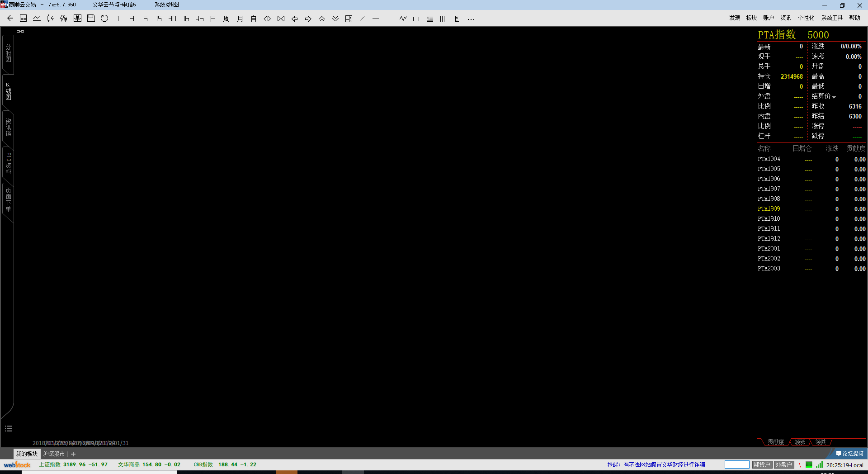868x474 pixels.
Task: Select the monthly (月) period button
Action: pyautogui.click(x=240, y=19)
